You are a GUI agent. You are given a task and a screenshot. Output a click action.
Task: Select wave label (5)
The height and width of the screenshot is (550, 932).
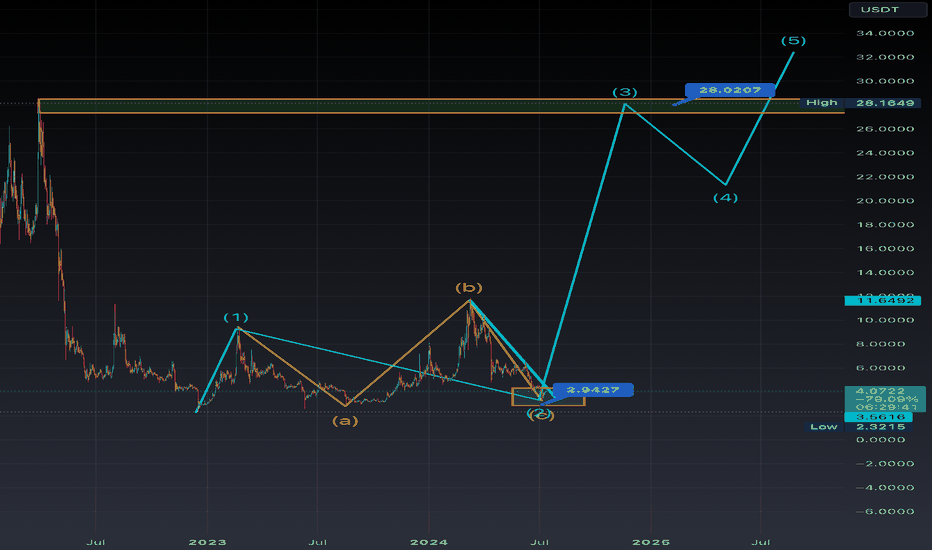[794, 40]
